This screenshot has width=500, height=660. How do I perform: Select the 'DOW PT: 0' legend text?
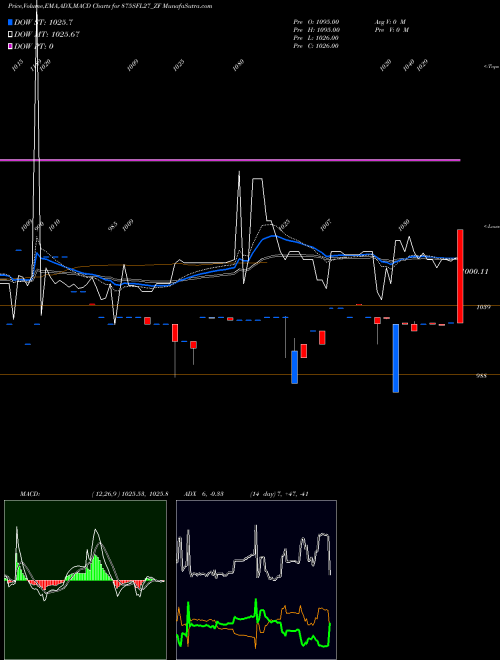(34, 46)
